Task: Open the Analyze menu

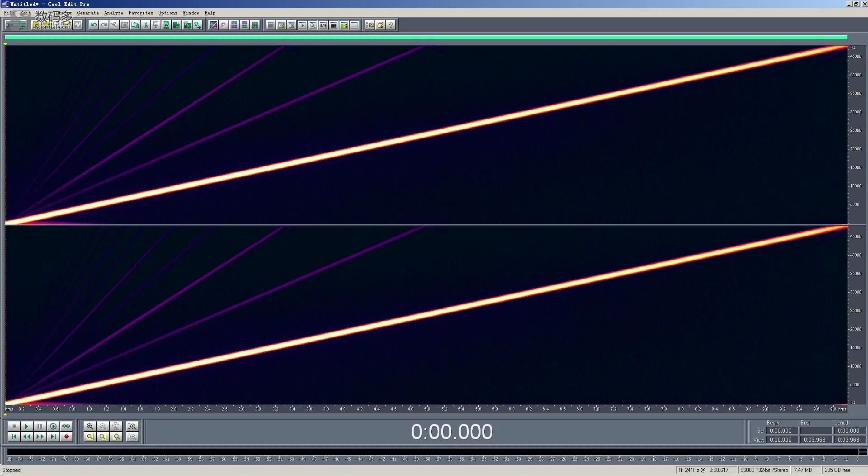Action: [113, 13]
